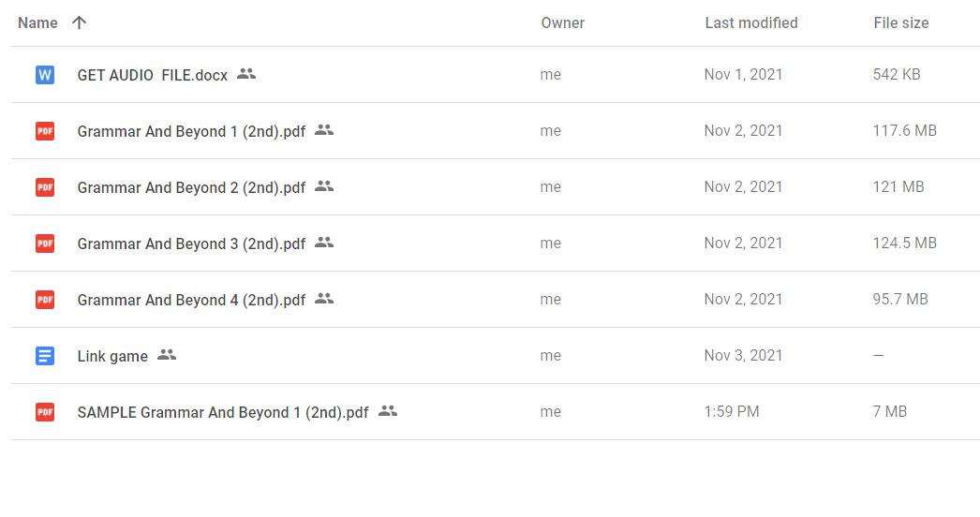980x517 pixels.
Task: Open the Link game document name
Action: pyautogui.click(x=112, y=356)
